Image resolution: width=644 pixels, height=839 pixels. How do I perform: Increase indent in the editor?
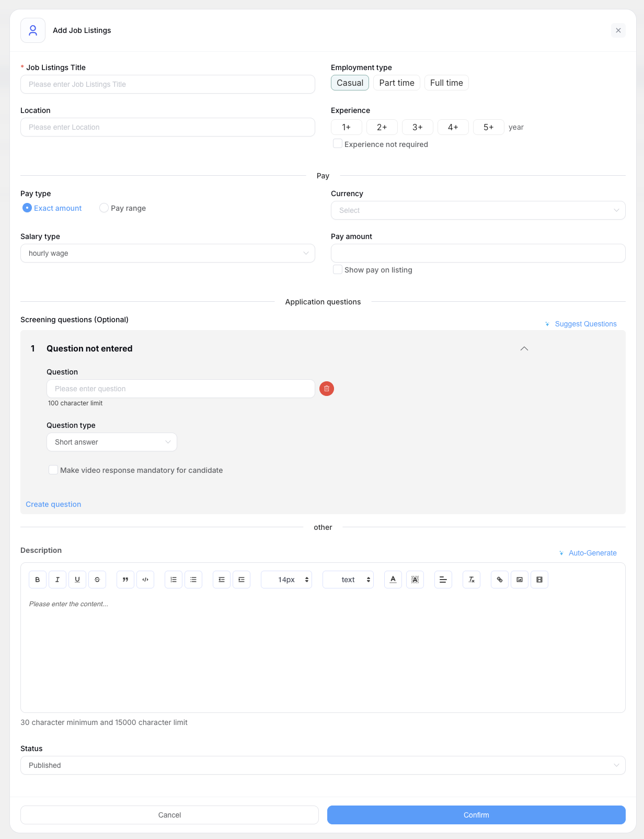[241, 580]
